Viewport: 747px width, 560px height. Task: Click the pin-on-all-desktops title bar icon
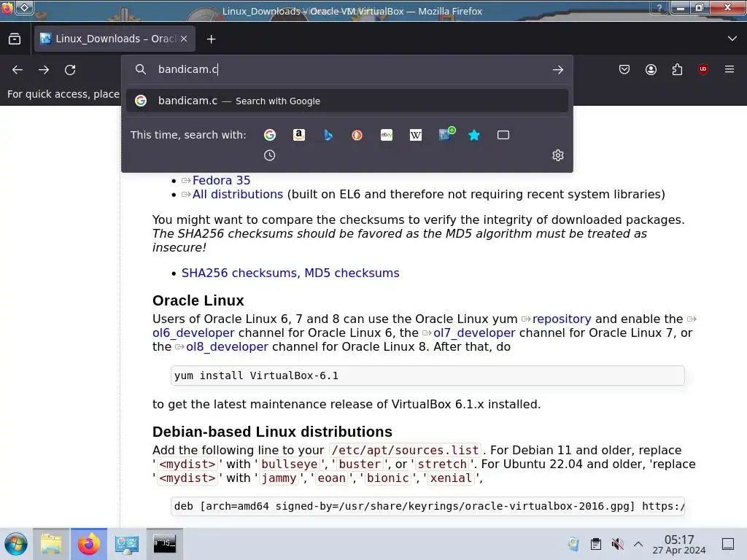tap(24, 7)
